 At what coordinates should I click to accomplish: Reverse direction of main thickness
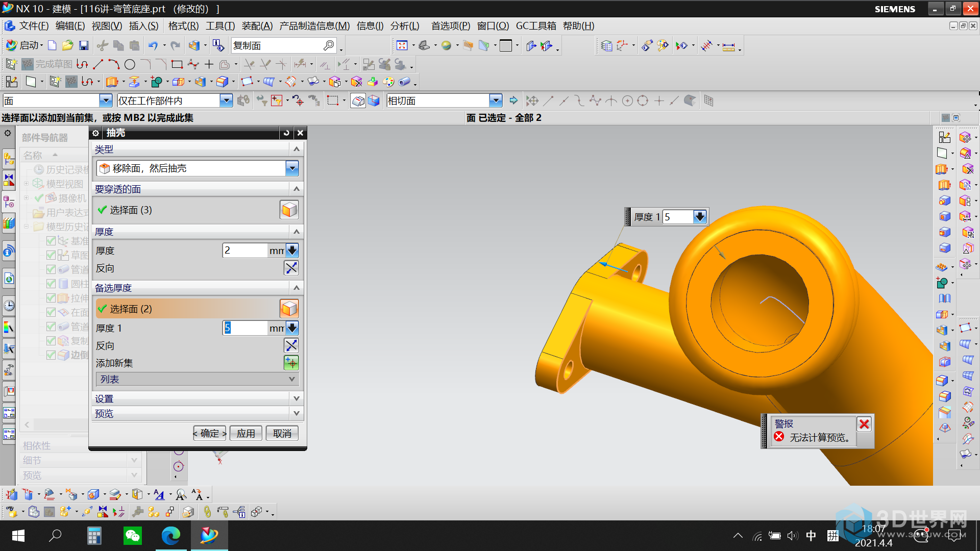click(291, 268)
